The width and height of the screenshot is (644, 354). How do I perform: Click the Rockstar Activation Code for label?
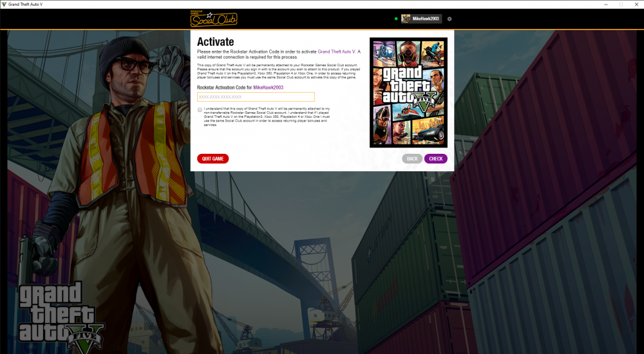coord(224,88)
